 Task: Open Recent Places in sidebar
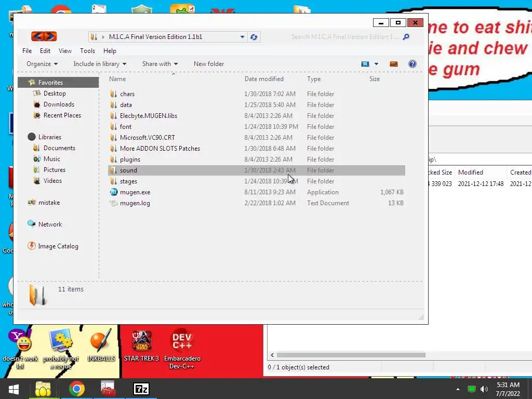tap(62, 115)
